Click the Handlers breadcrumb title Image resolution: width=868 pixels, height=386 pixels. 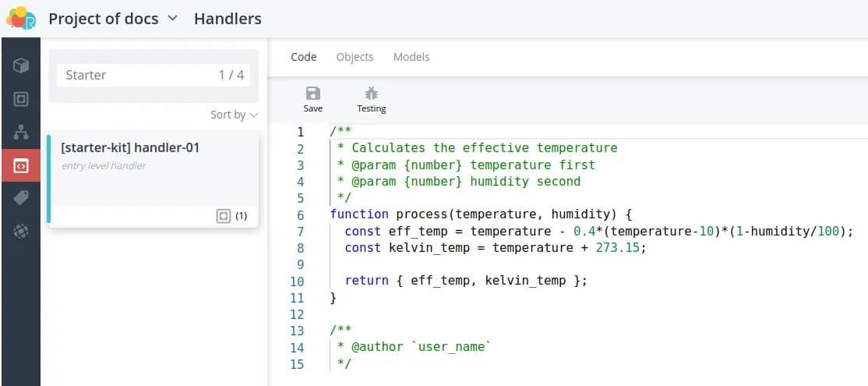228,19
